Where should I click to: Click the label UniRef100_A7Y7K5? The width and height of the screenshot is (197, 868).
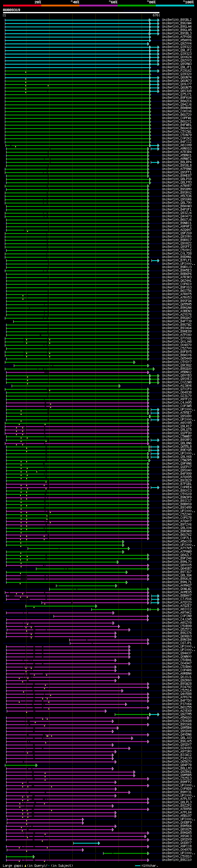tap(177, 548)
